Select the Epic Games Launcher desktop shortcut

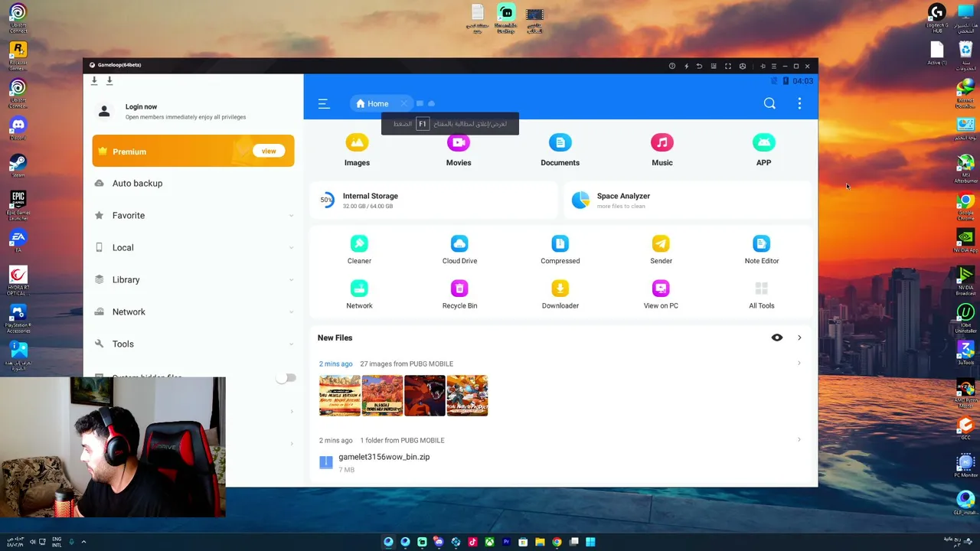click(x=18, y=204)
